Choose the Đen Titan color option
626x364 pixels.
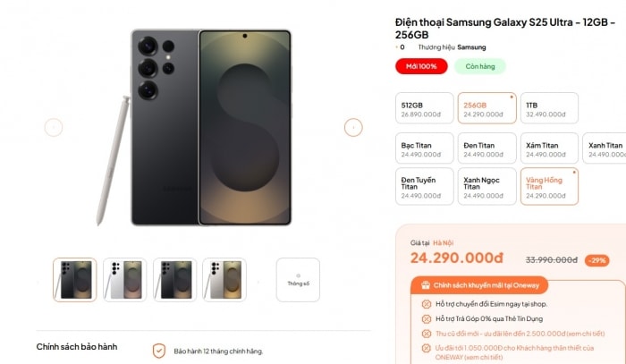point(486,148)
